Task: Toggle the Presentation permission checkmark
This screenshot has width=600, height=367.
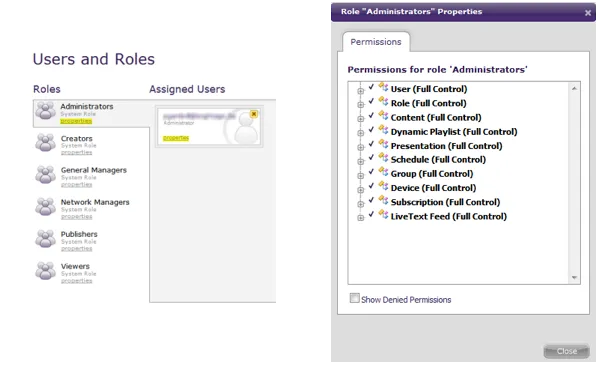Action: pyautogui.click(x=371, y=144)
